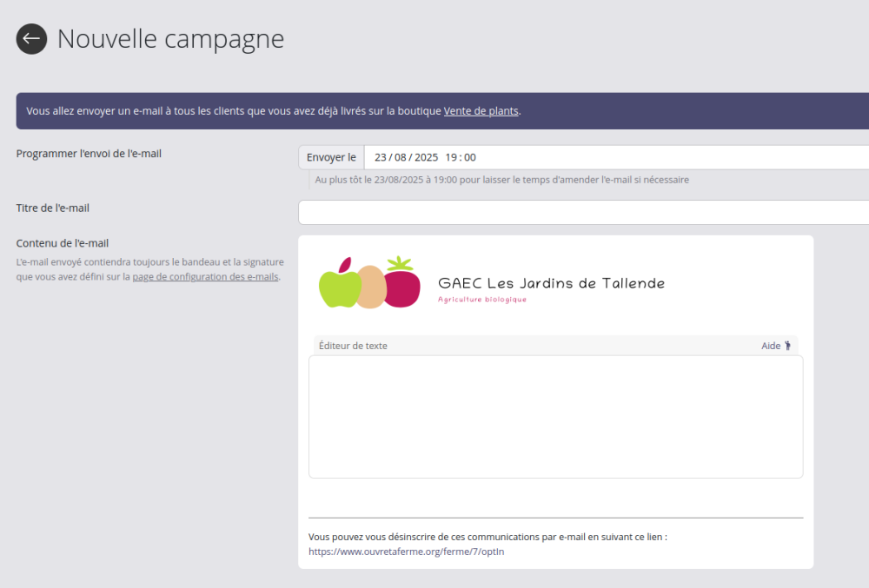
Task: Select the month 08 in send date
Action: click(400, 157)
